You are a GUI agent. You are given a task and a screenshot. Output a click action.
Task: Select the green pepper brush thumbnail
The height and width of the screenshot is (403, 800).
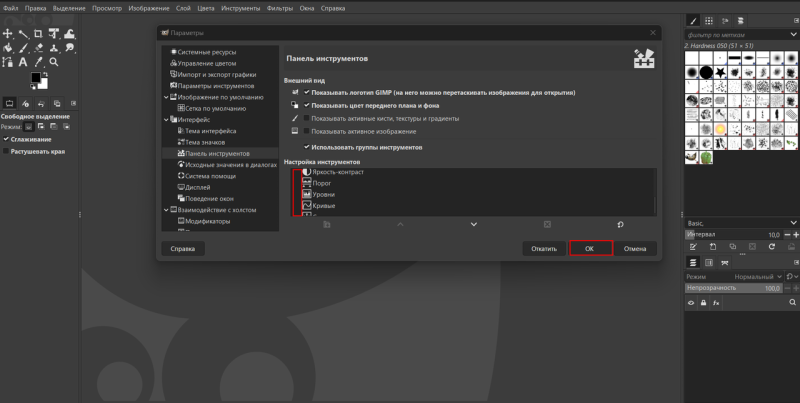(x=706, y=158)
